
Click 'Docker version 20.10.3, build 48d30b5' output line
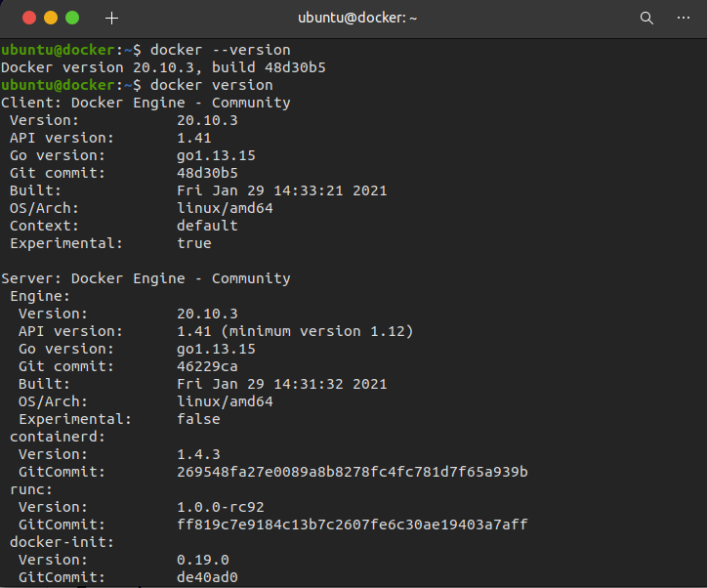pos(163,67)
